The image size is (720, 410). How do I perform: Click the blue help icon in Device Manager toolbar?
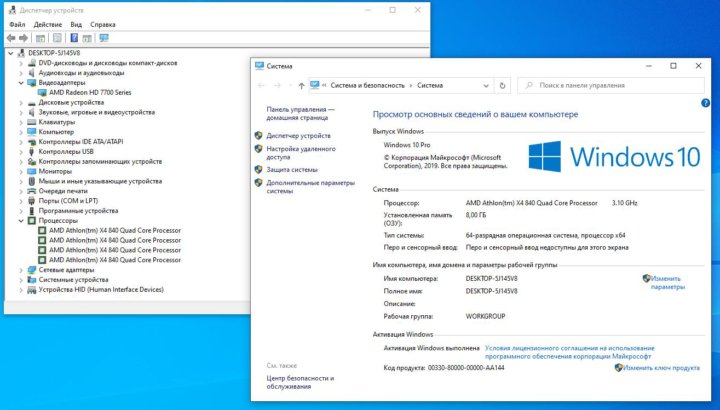(71, 38)
